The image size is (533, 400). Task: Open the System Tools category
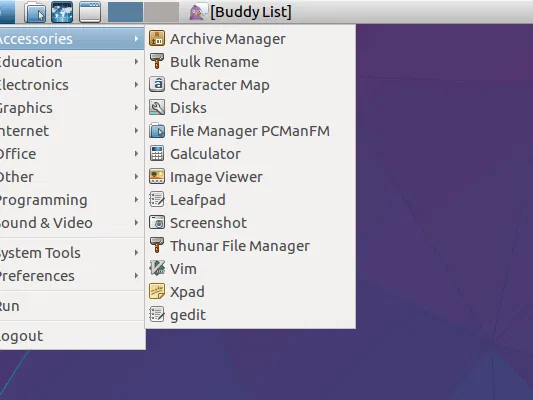72,253
